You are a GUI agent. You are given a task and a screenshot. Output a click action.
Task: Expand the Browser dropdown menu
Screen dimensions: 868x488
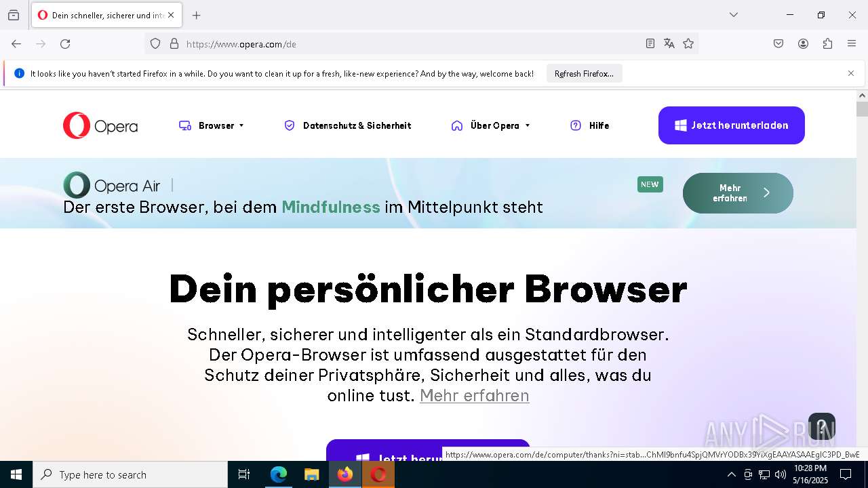211,125
